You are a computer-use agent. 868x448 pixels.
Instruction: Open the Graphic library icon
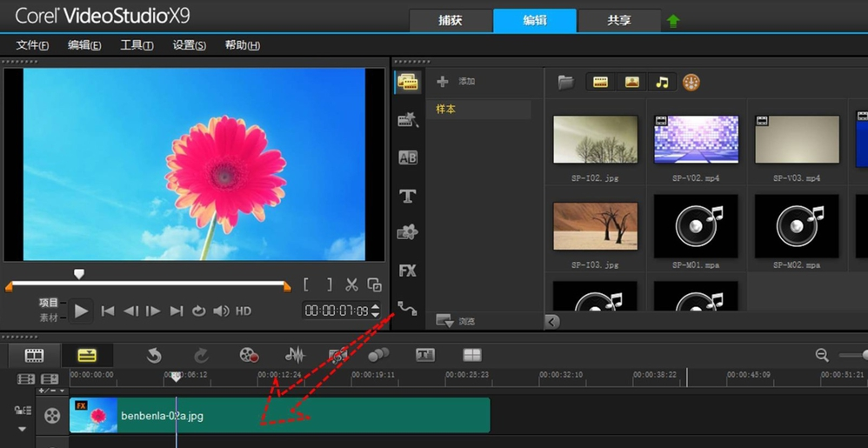point(408,232)
